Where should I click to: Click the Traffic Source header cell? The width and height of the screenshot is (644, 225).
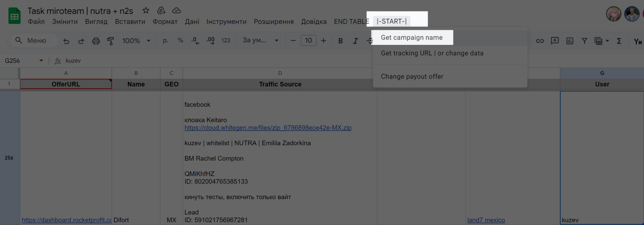click(280, 84)
